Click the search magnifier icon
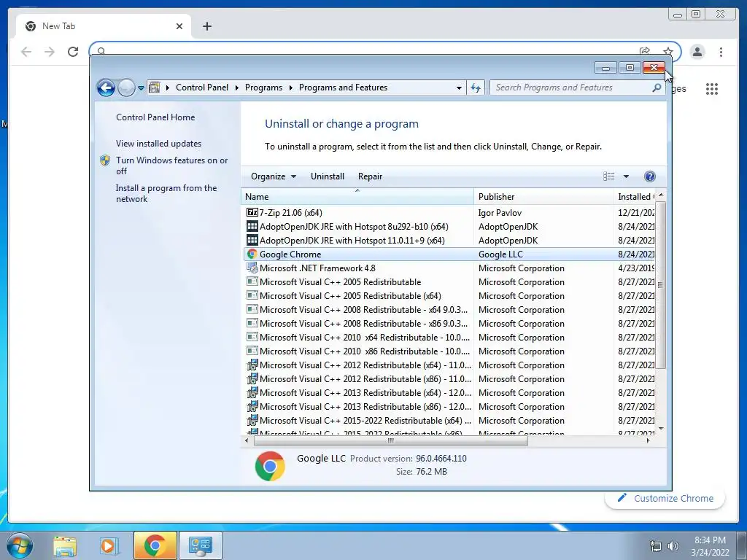This screenshot has width=747, height=560. tap(657, 87)
